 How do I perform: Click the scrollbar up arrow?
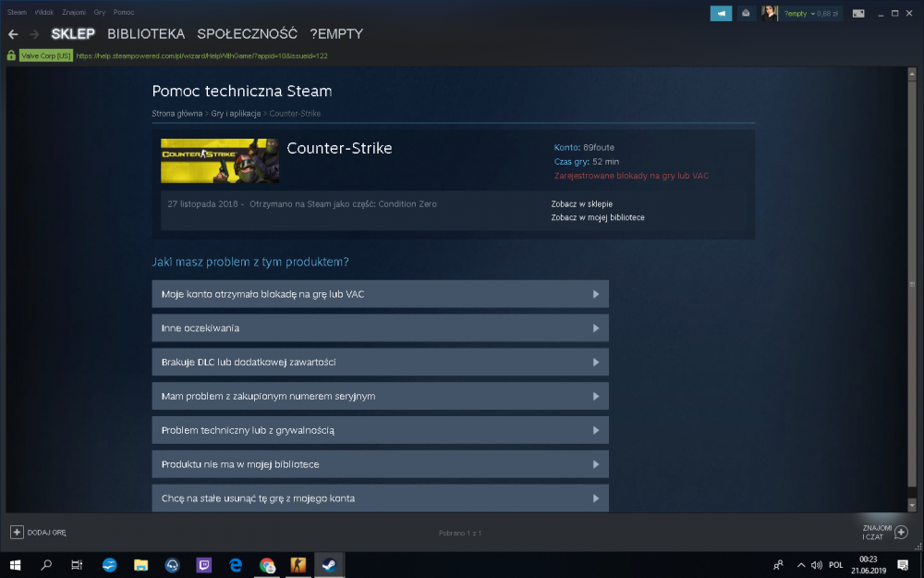(912, 74)
